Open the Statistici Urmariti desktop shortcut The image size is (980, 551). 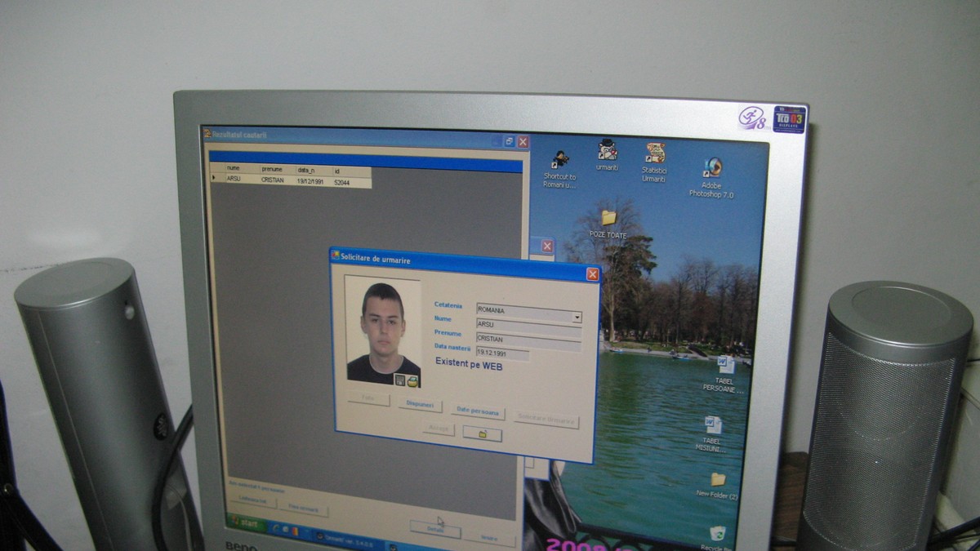[x=654, y=162]
